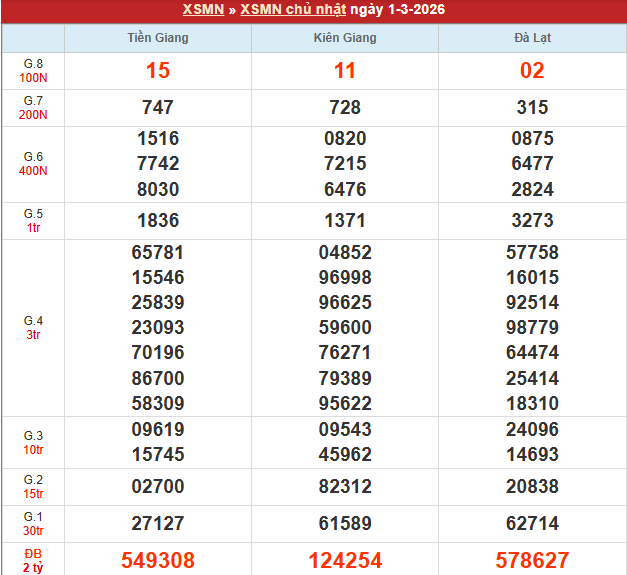The image size is (627, 575).
Task: Click the ĐB 2 tỷ row label
Action: (33, 560)
